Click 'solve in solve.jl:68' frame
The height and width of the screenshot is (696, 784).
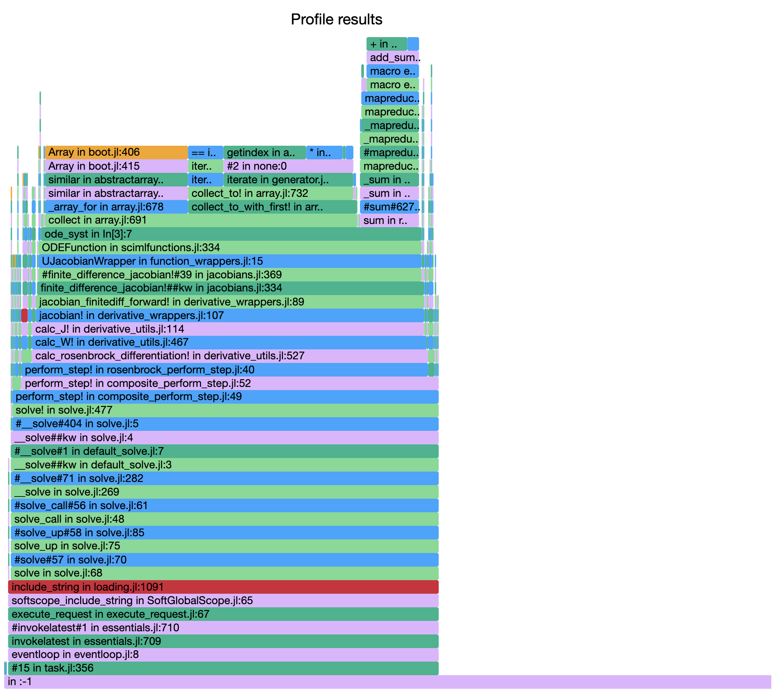225,573
